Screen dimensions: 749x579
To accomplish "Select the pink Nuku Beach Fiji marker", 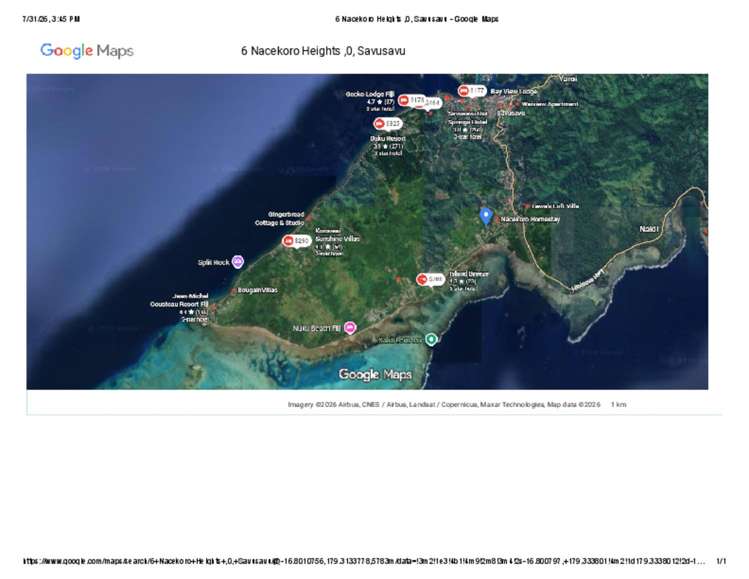I will pyautogui.click(x=350, y=328).
